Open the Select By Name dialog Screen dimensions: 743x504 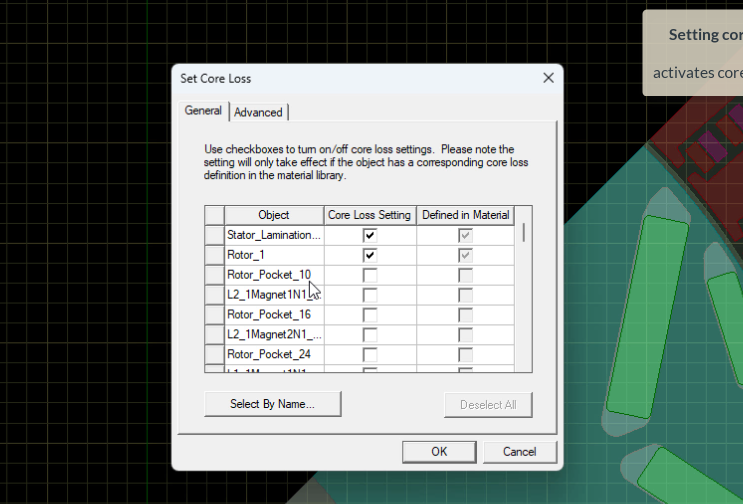[x=272, y=404]
